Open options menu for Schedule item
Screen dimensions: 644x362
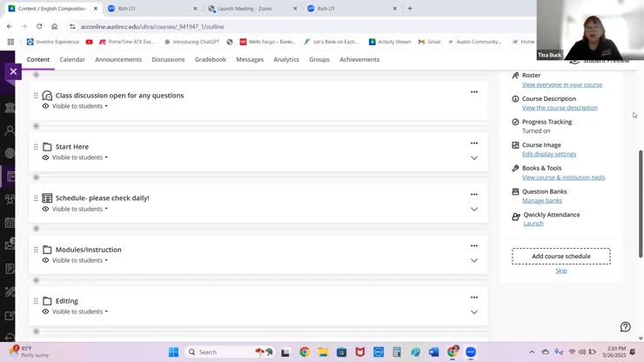474,194
